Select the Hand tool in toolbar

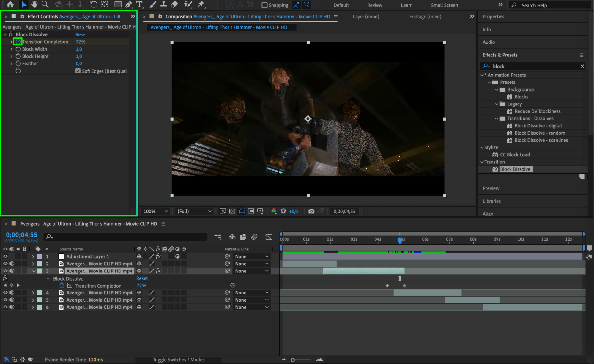pos(34,4)
